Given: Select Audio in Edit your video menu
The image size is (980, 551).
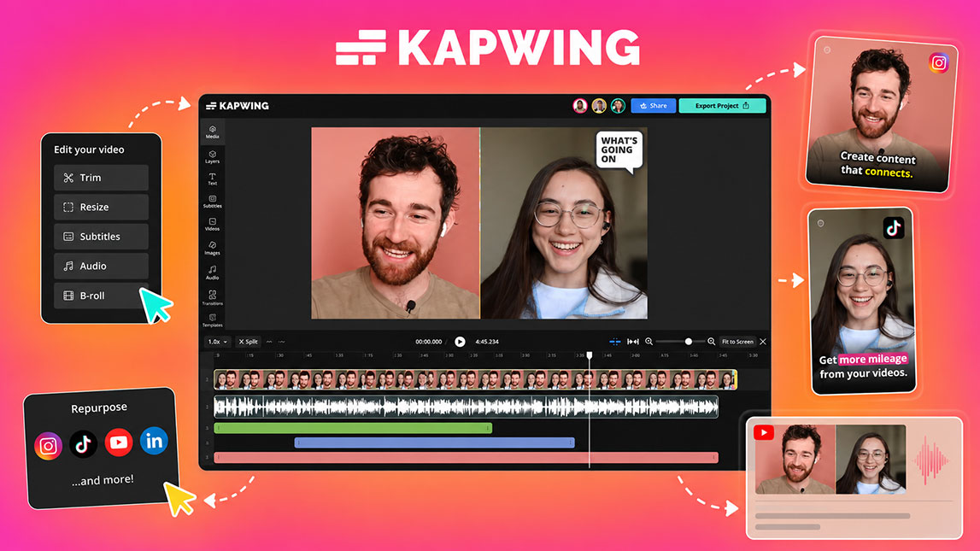Looking at the screenshot, I should (x=102, y=267).
